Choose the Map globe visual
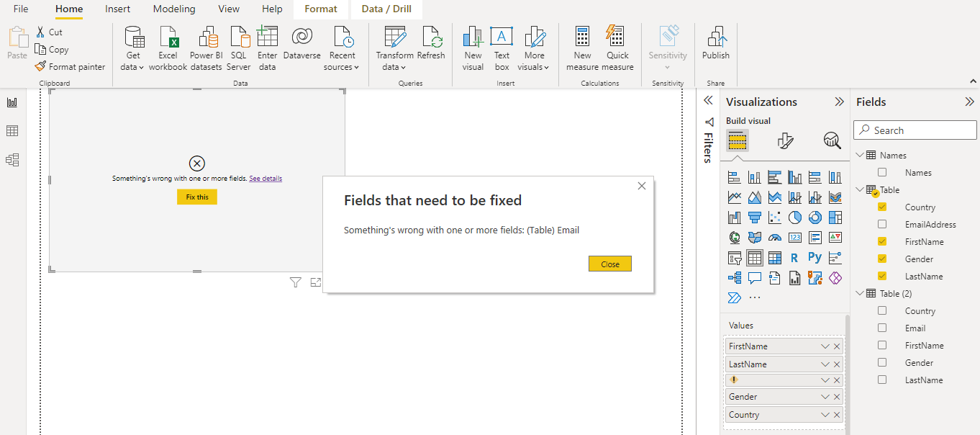Viewport: 980px width, 435px height. tap(735, 238)
